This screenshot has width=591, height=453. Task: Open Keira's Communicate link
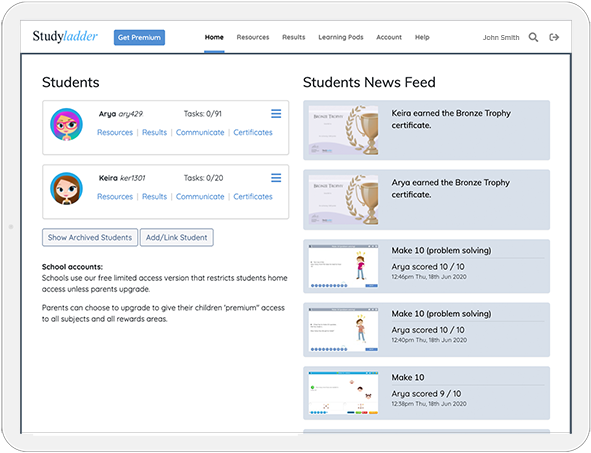pyautogui.click(x=200, y=196)
